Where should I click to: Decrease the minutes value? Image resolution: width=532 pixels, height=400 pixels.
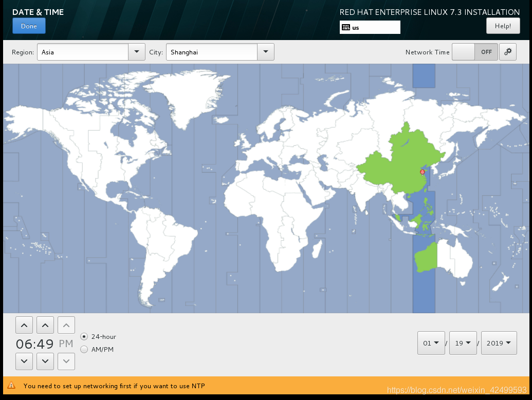(45, 361)
